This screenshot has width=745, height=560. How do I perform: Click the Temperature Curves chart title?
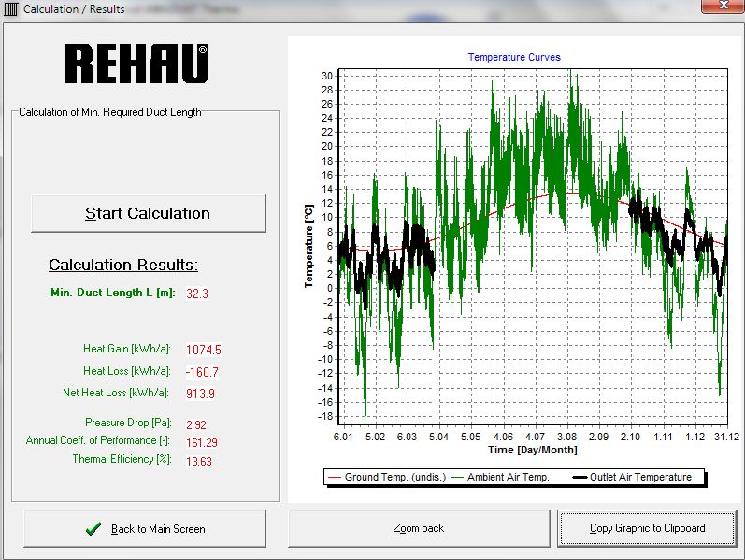(x=514, y=57)
